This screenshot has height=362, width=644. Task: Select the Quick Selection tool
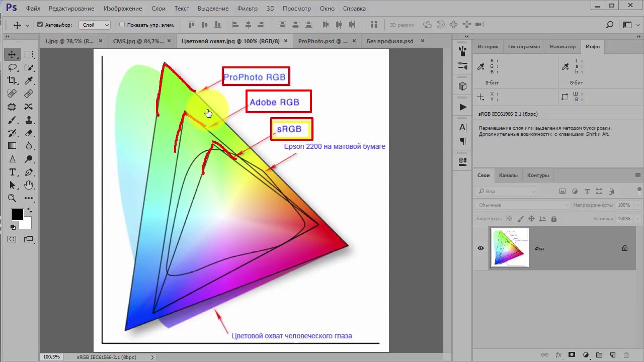tap(29, 67)
